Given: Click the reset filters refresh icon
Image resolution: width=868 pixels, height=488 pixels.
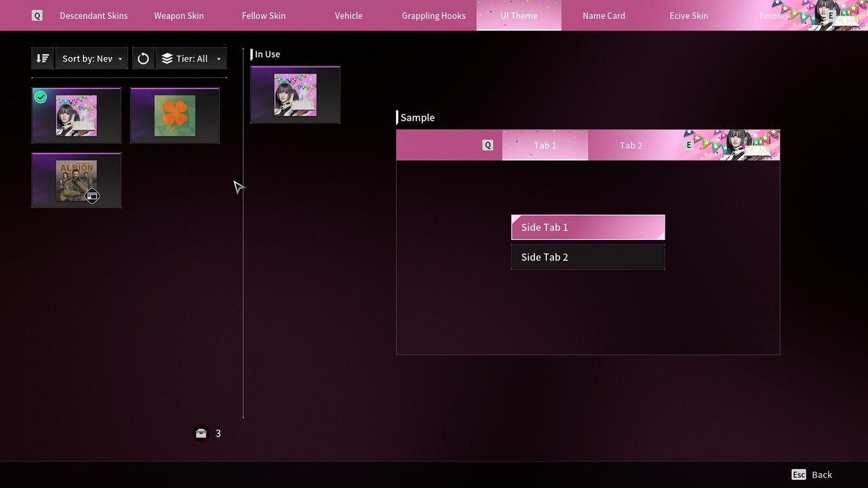Looking at the screenshot, I should 143,58.
